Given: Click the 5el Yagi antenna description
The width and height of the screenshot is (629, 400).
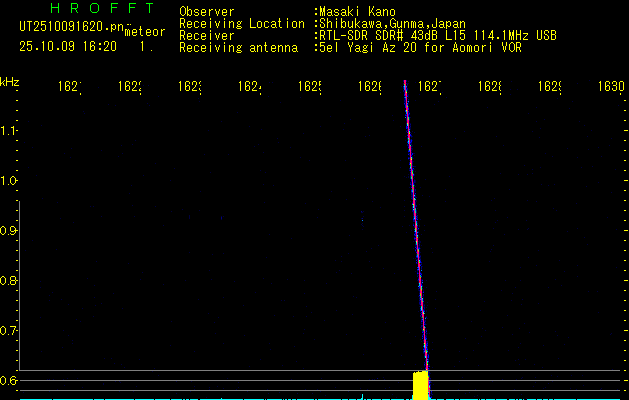Looking at the screenshot, I should [419, 47].
